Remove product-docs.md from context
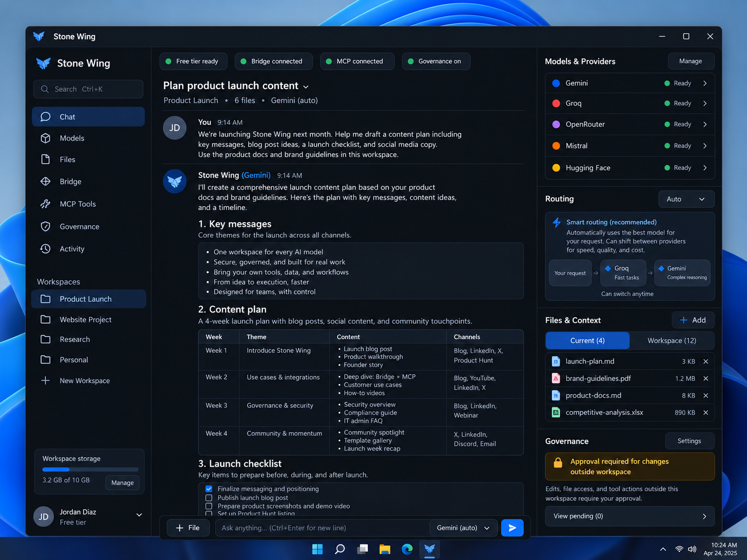747x560 pixels. (706, 396)
